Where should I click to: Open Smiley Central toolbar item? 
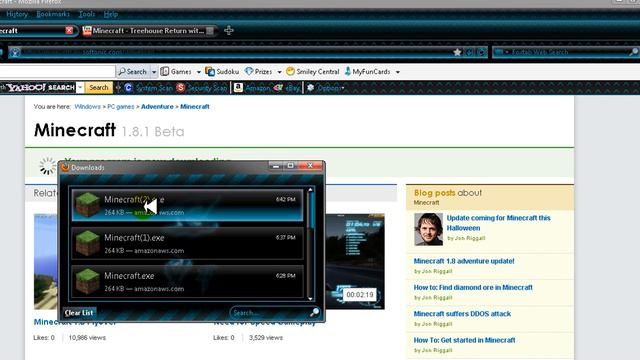pos(313,72)
